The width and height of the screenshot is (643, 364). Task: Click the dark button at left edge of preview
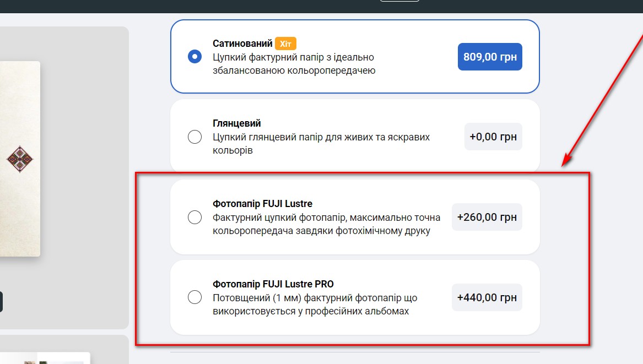1,302
